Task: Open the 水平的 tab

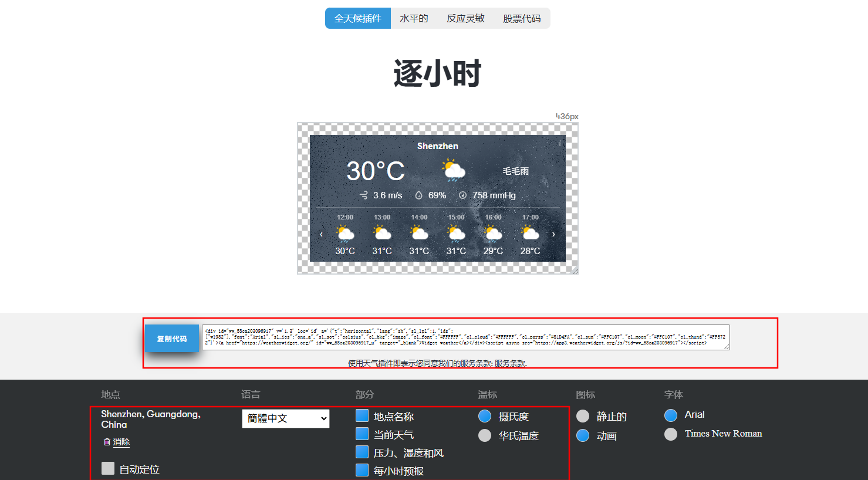Action: pos(414,18)
